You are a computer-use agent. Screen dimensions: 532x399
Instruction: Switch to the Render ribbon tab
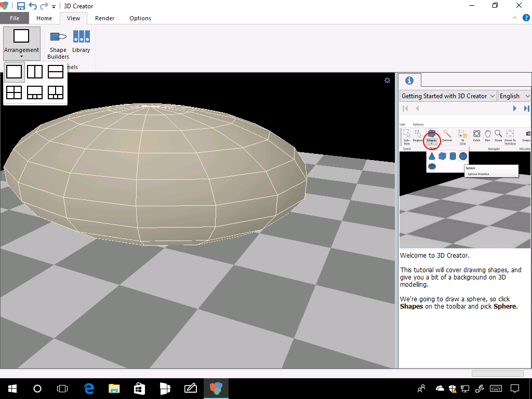click(x=104, y=18)
